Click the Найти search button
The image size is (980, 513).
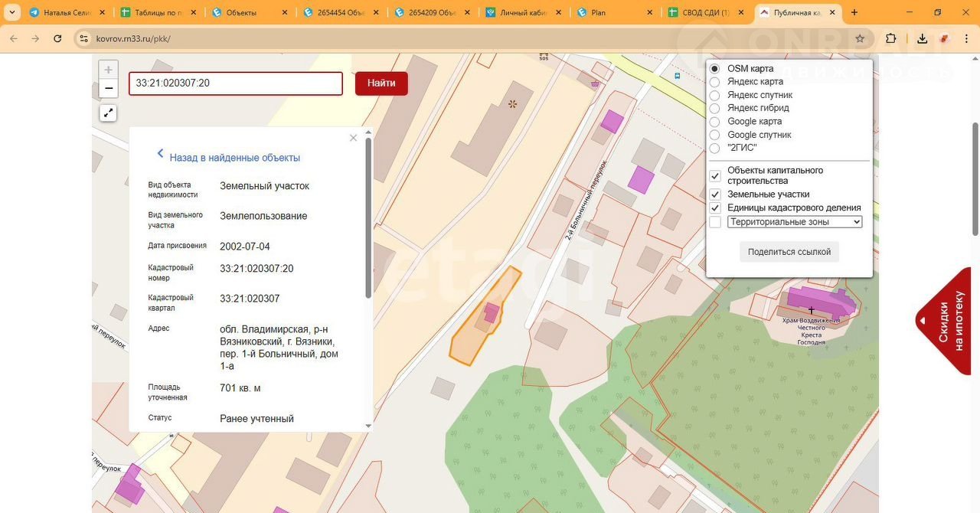381,83
